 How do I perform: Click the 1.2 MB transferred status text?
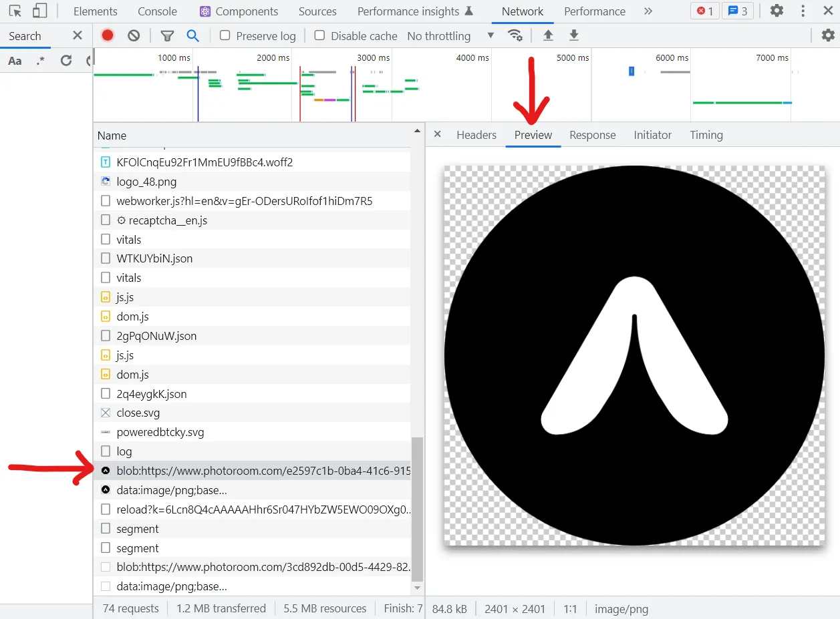click(221, 608)
